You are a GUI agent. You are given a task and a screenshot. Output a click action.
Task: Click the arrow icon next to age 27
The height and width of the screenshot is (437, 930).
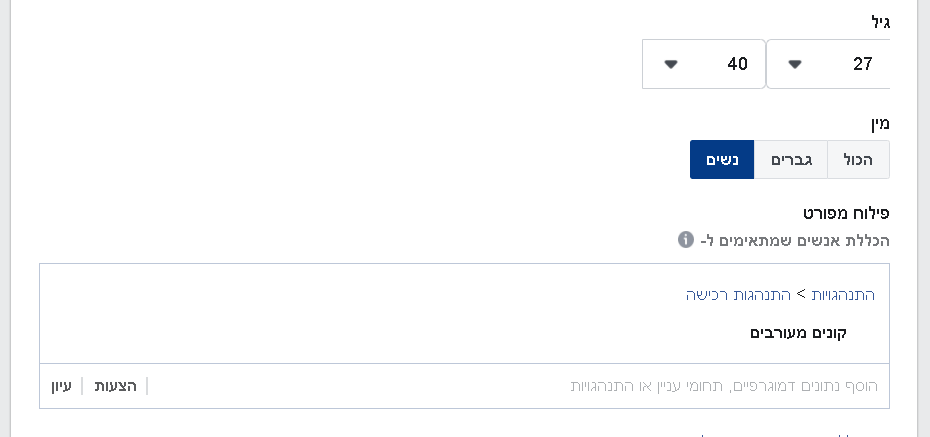(795, 64)
